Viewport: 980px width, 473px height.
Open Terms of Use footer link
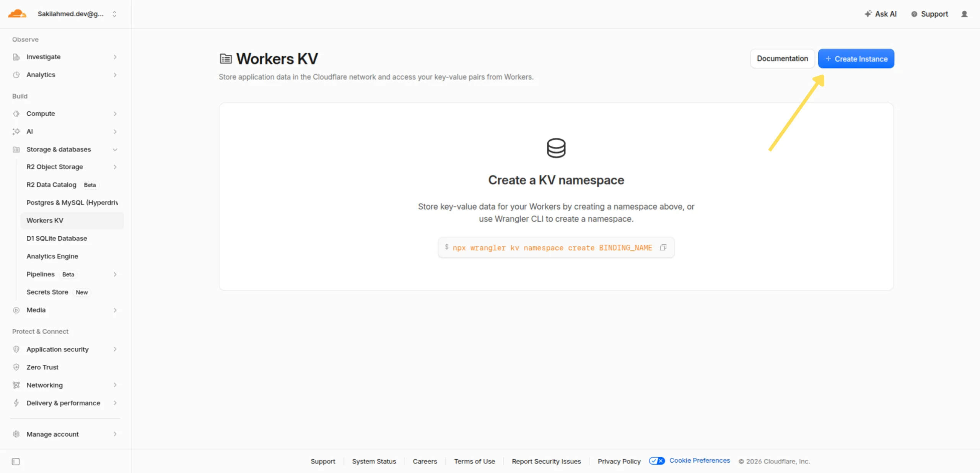pyautogui.click(x=474, y=462)
